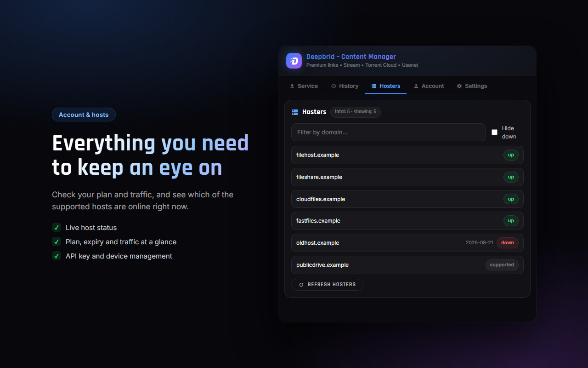Click the up badge for cloudfiles.example
This screenshot has height=368, width=588.
[511, 199]
